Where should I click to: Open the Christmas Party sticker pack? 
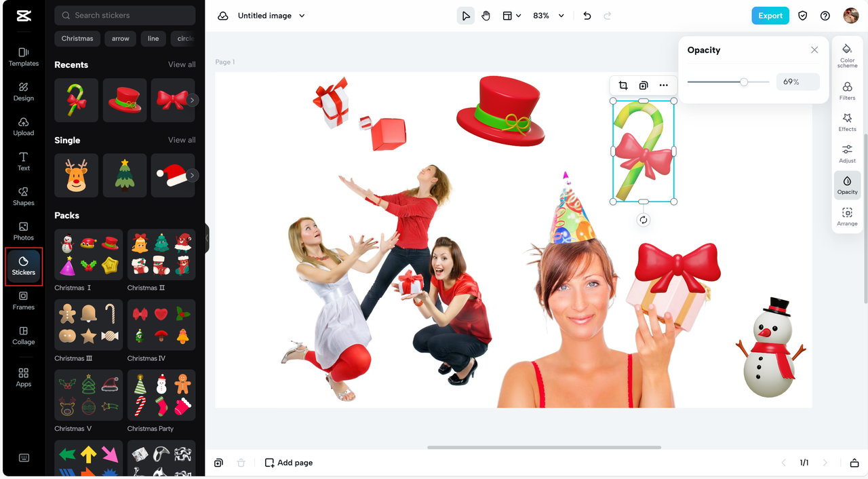161,396
